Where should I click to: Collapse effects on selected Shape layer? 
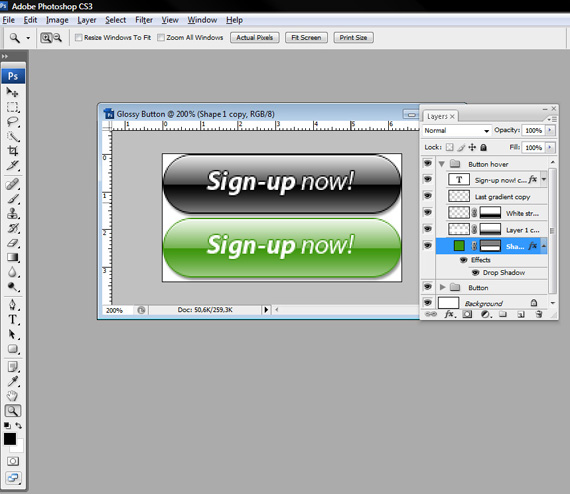544,246
